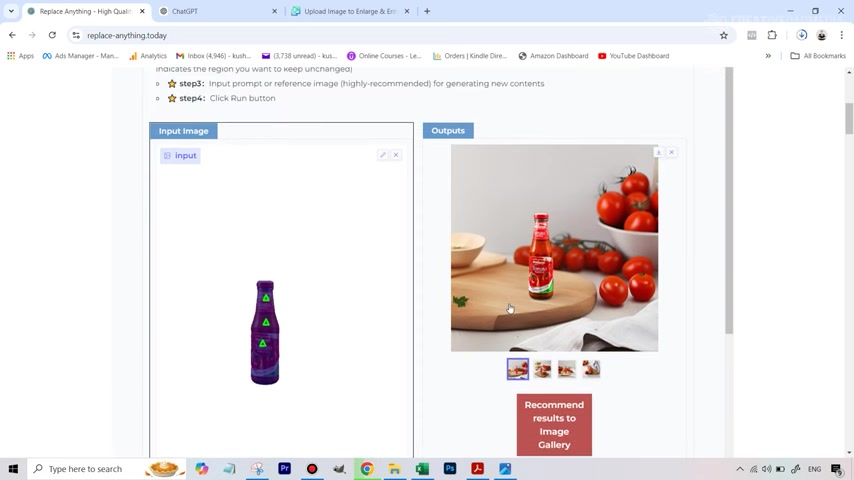
Task: Reload the replace-anything.today page
Action: pos(52,35)
